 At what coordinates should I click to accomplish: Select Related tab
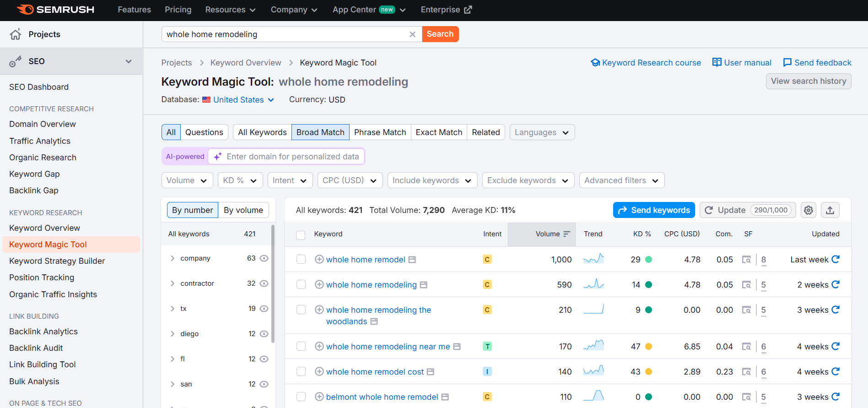pyautogui.click(x=486, y=132)
